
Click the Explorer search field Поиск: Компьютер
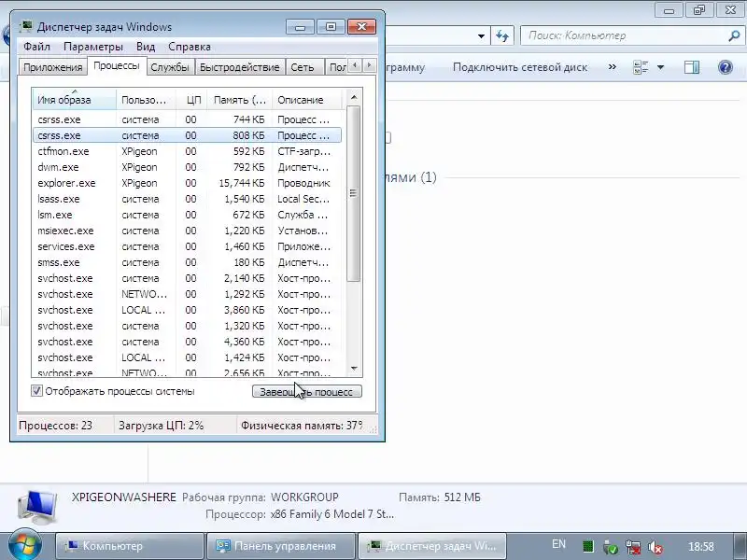point(625,35)
